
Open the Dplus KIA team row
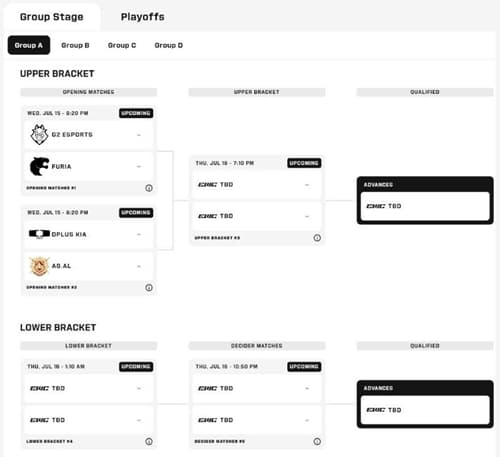[x=89, y=234]
